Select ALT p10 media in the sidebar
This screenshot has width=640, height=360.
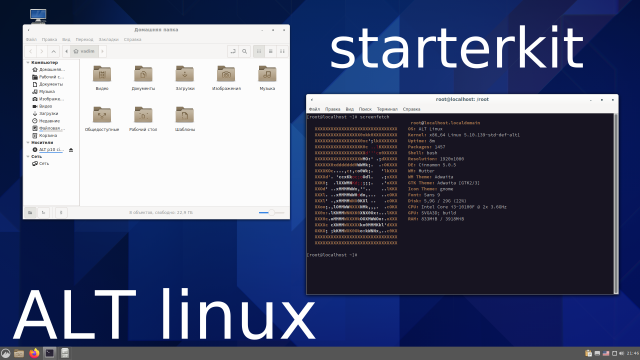point(48,150)
